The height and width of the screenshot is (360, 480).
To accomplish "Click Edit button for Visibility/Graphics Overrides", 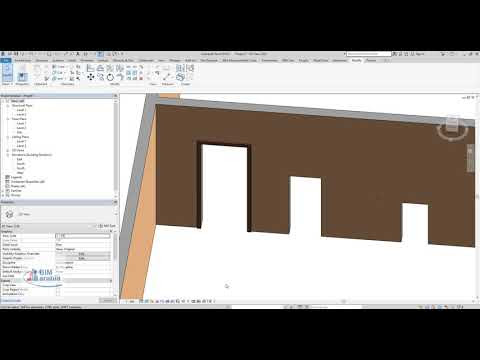I will [83, 254].
